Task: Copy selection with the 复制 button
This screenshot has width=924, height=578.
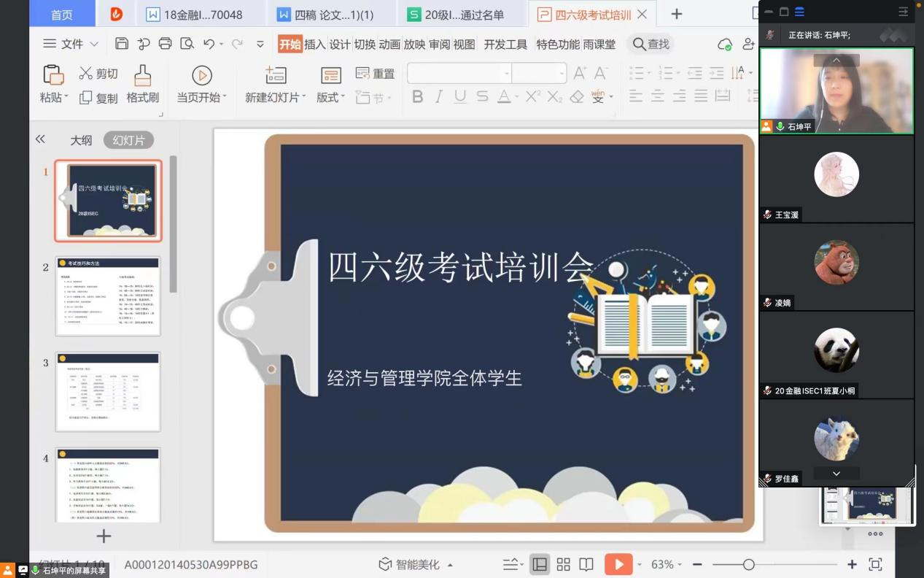Action: [98, 98]
